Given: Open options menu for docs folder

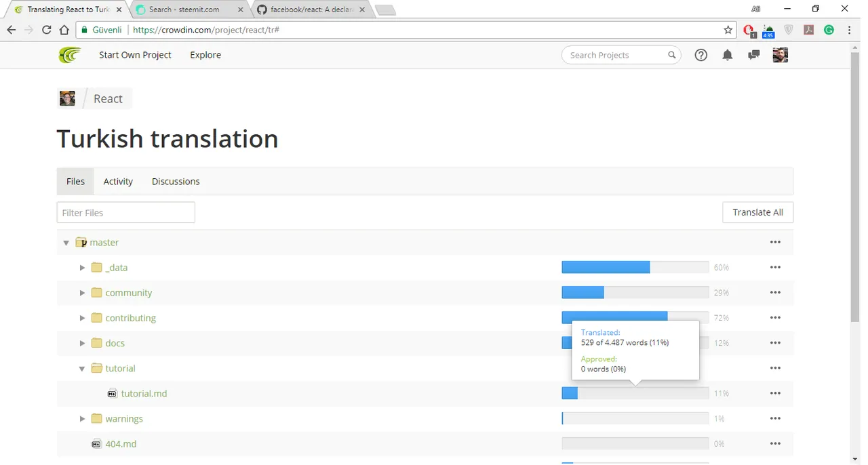Looking at the screenshot, I should click(775, 343).
